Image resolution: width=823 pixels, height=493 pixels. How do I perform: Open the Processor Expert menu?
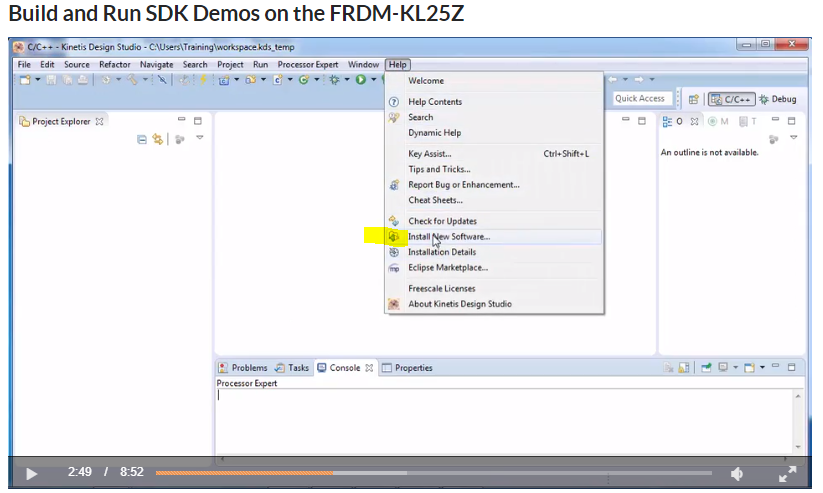pyautogui.click(x=308, y=65)
